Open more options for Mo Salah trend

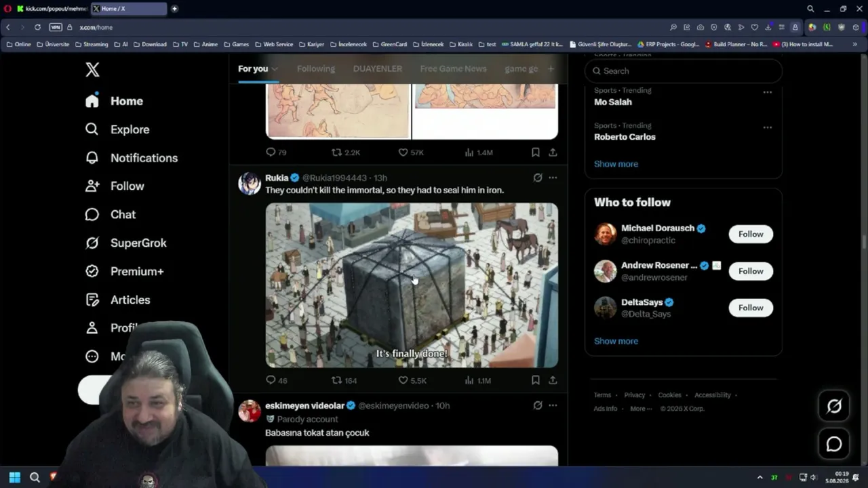767,92
